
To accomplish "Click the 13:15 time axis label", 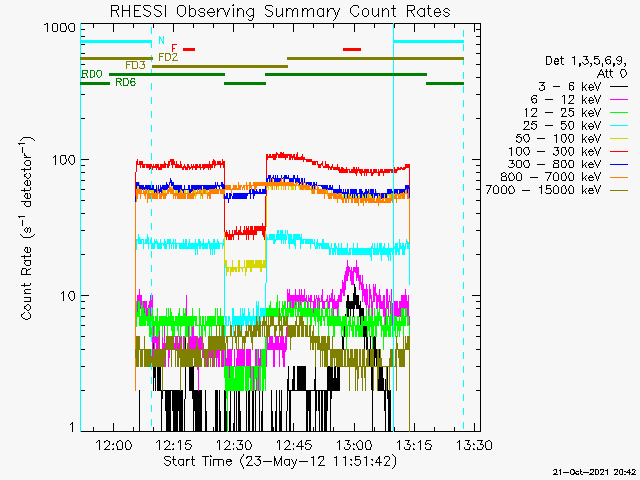I will [x=414, y=445].
